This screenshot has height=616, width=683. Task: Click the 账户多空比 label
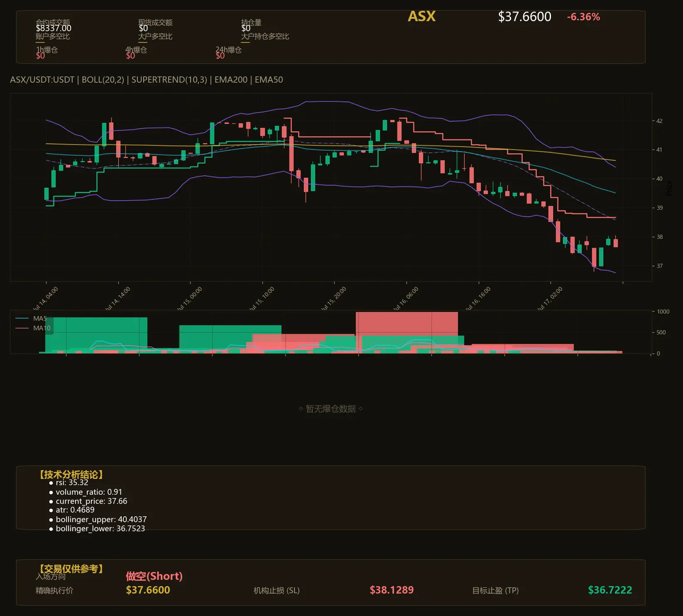53,36
